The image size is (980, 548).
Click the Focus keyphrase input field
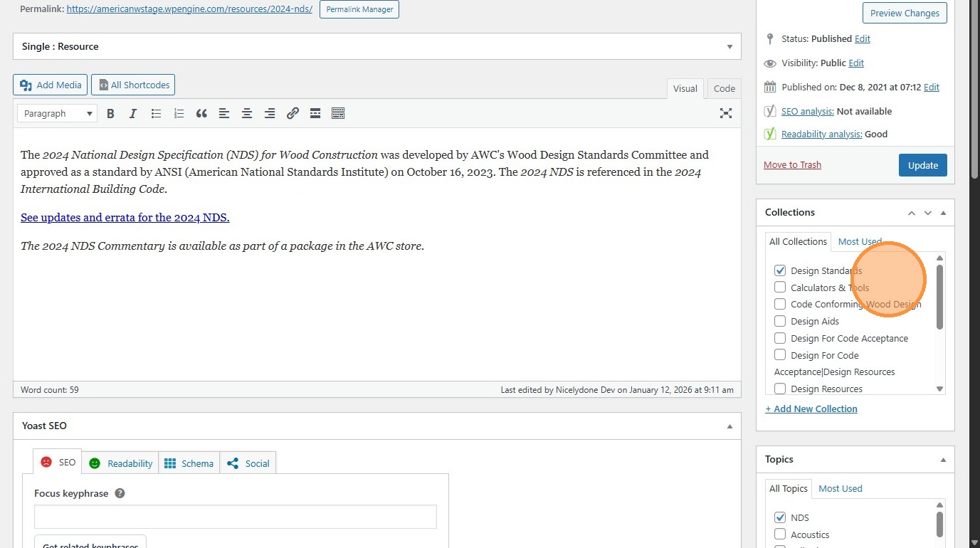pos(236,517)
